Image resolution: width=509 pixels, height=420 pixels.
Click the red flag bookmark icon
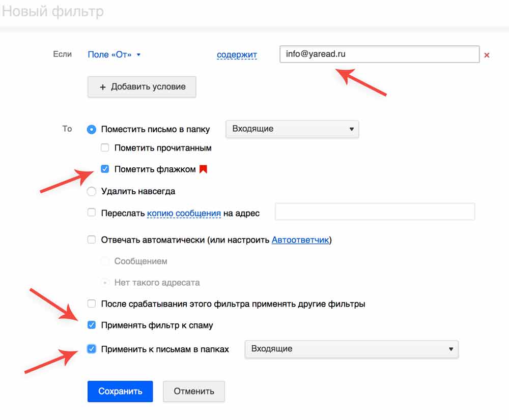[203, 169]
